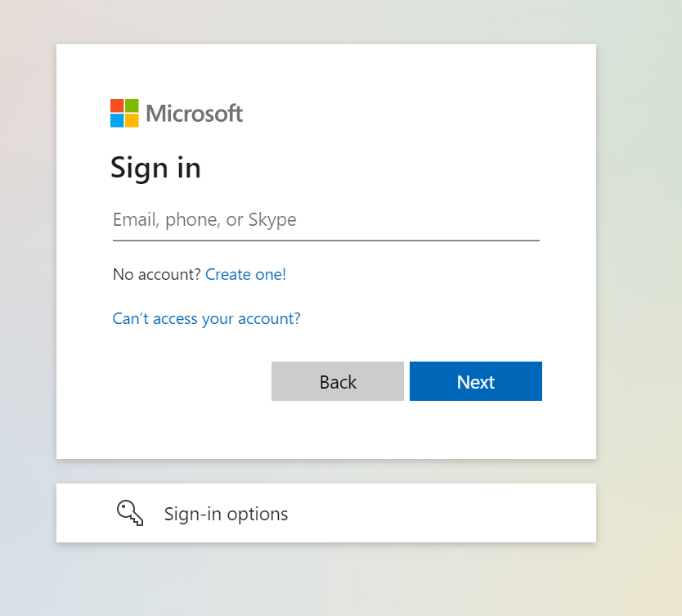Click the blank card area above Microsoft logo
Screen dimensions: 682x616
[x=327, y=70]
